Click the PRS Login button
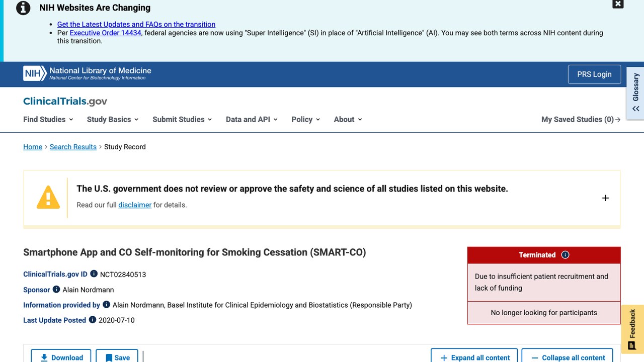Image resolution: width=644 pixels, height=362 pixels. click(x=594, y=74)
